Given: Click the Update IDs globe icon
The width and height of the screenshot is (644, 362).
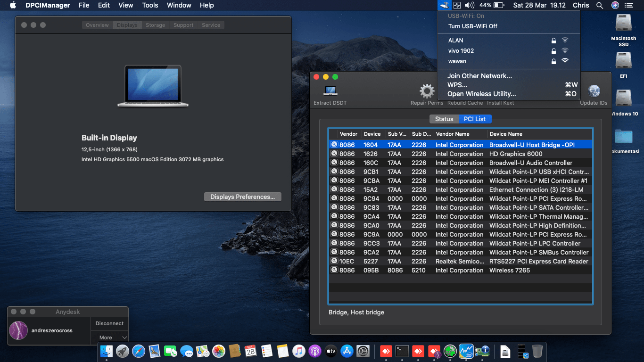Looking at the screenshot, I should 594,91.
